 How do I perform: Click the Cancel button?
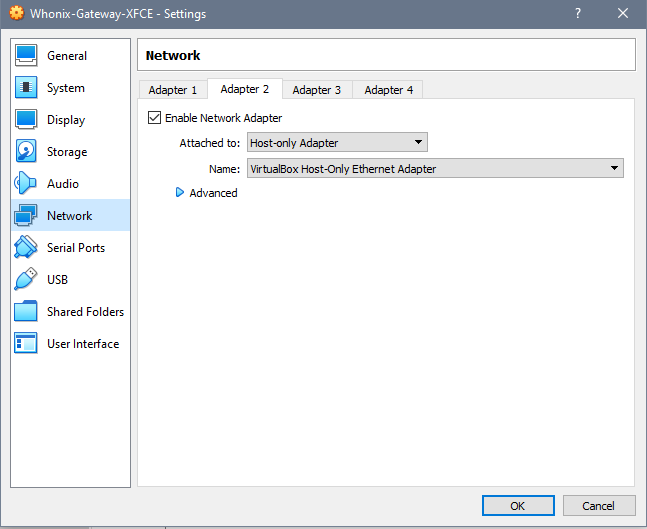(x=599, y=506)
